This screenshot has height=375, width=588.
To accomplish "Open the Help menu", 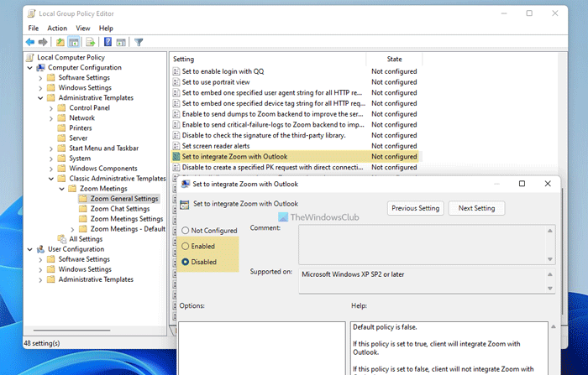I will 106,28.
